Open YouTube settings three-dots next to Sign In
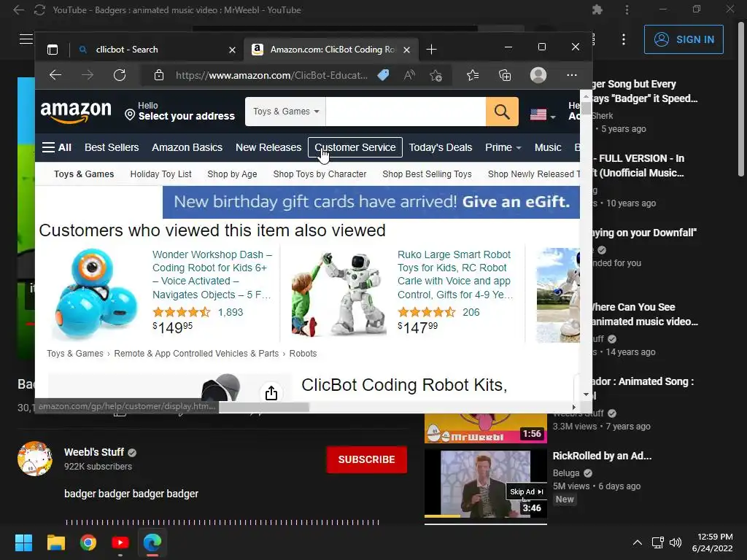747x560 pixels. [624, 39]
